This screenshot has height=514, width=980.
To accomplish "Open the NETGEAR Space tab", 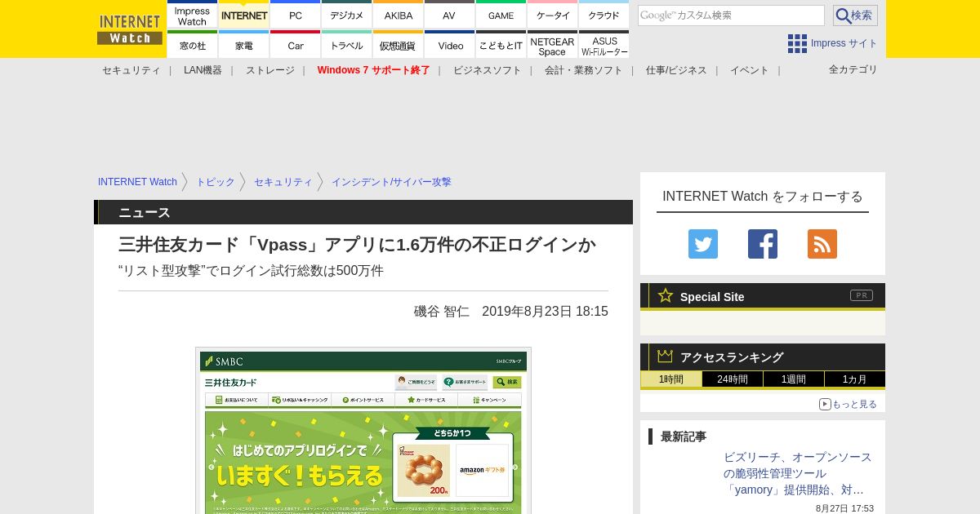I will pos(553,45).
